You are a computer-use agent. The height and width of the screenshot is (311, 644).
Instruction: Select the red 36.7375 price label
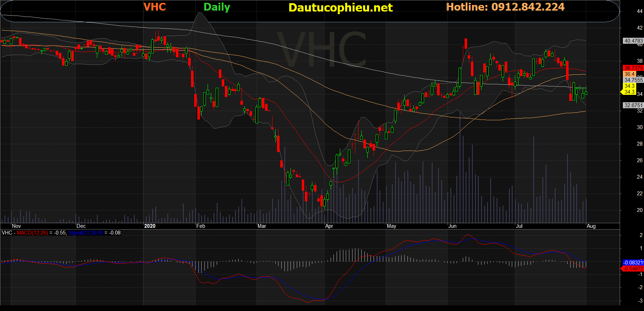point(633,68)
